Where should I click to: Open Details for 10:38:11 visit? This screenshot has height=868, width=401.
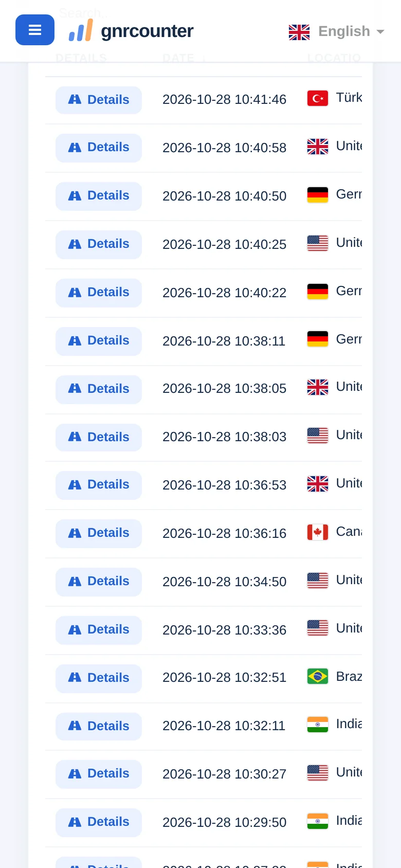pos(99,341)
